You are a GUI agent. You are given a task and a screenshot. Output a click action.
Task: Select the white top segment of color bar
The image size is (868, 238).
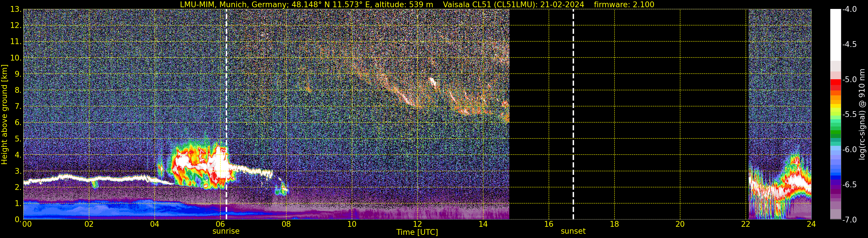point(835,35)
